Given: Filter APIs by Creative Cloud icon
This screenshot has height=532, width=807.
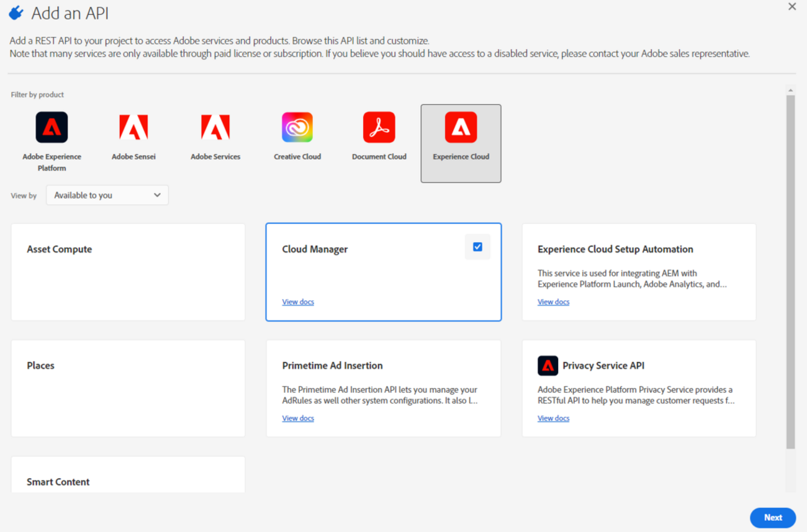Looking at the screenshot, I should pyautogui.click(x=297, y=127).
